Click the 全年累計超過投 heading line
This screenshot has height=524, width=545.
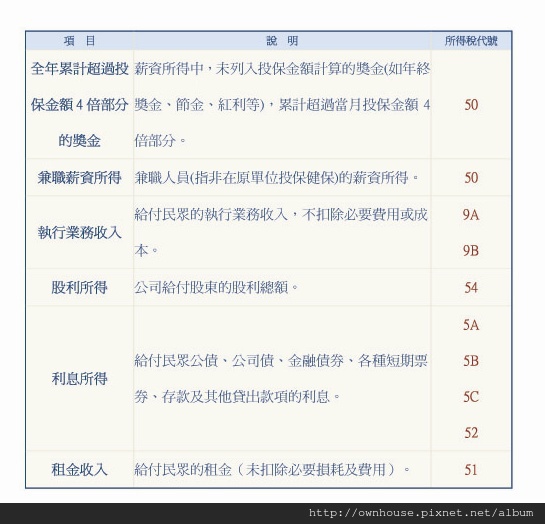(80, 69)
